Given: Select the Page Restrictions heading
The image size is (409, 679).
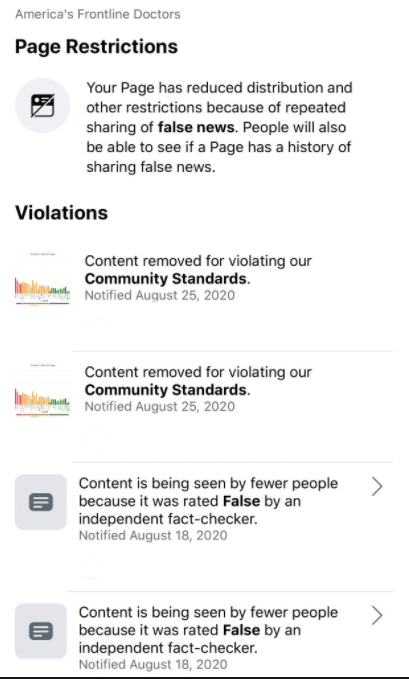Looking at the screenshot, I should click(x=96, y=46).
